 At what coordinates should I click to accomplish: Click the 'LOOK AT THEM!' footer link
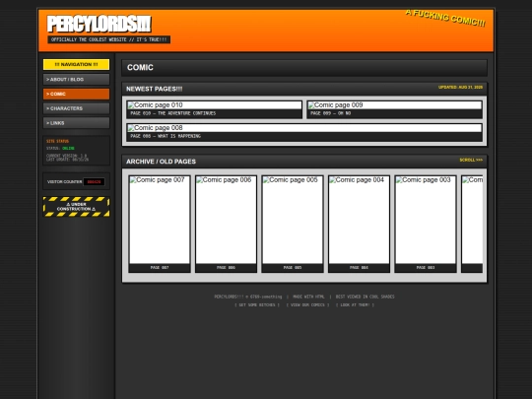(x=355, y=305)
